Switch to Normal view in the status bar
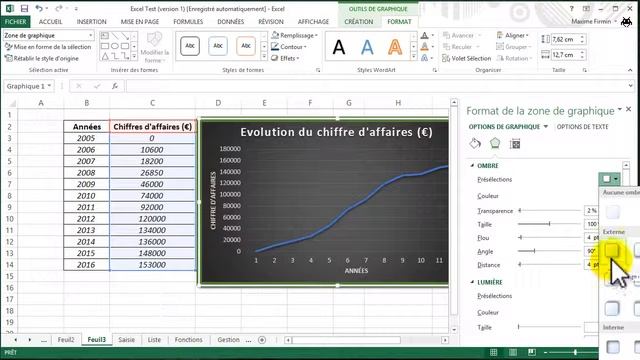 pyautogui.click(x=493, y=352)
